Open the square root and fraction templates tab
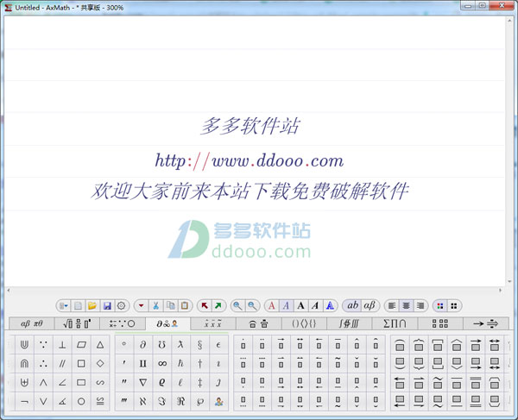The width and height of the screenshot is (518, 420). pyautogui.click(x=77, y=323)
